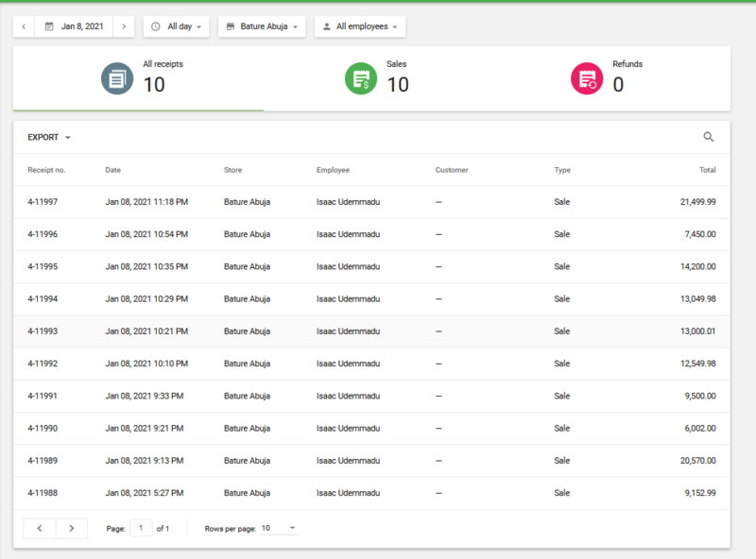Click the Page number input field
Image resolution: width=756 pixels, height=559 pixels.
(x=140, y=528)
